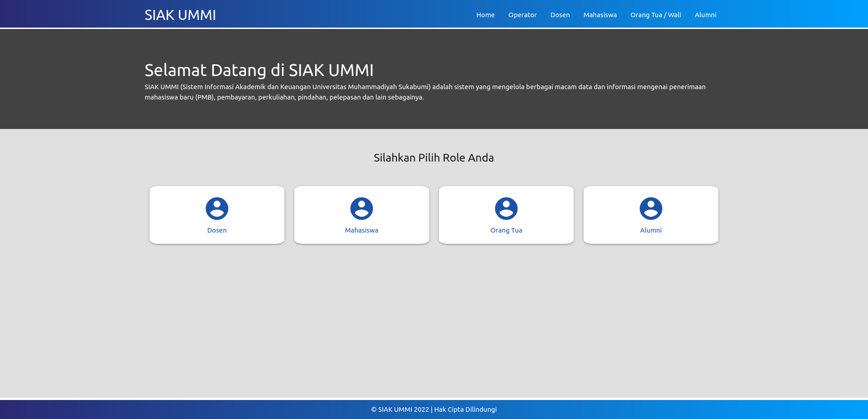The height and width of the screenshot is (419, 868).
Task: Open the Operator menu item
Action: click(x=522, y=15)
